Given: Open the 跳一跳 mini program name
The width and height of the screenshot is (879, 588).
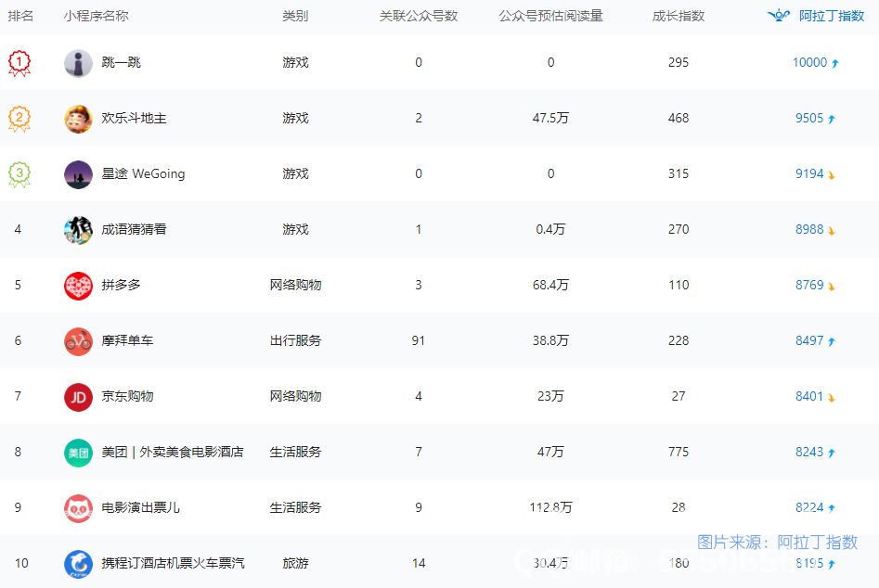Looking at the screenshot, I should pos(121,62).
